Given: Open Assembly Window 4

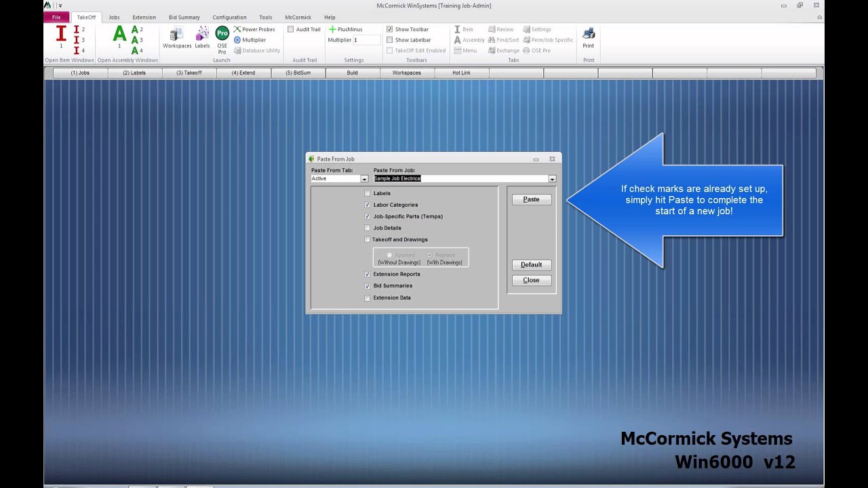Looking at the screenshot, I should [136, 50].
